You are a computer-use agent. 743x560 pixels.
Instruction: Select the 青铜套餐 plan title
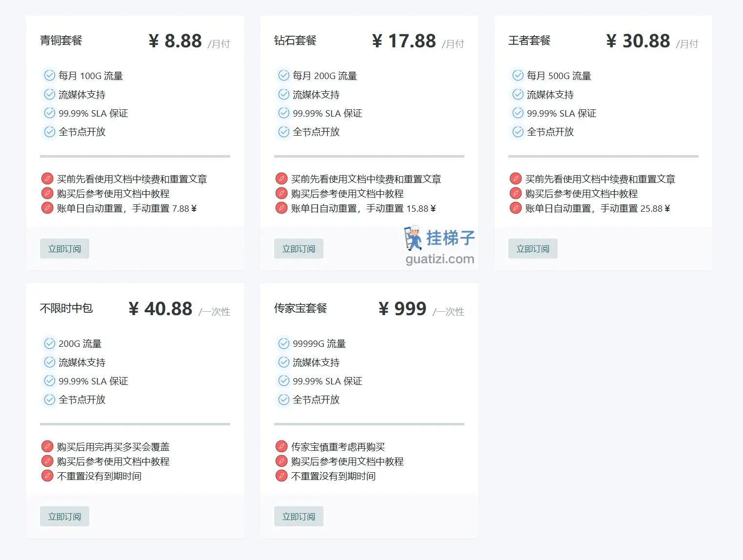(x=61, y=41)
